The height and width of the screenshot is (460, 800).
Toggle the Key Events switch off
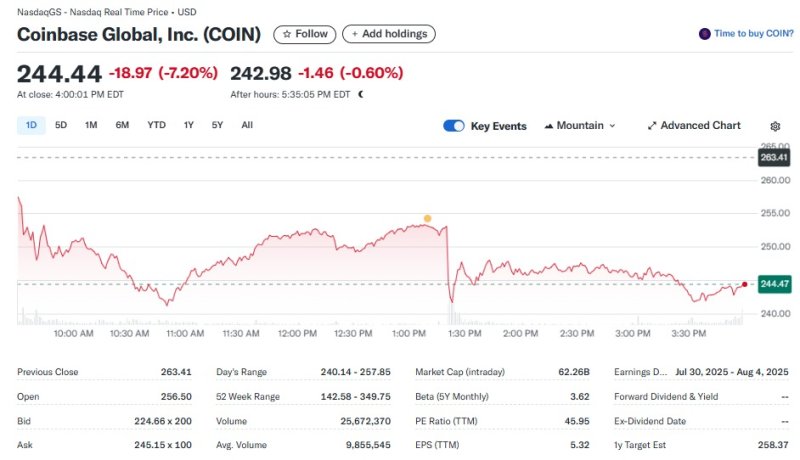click(454, 126)
